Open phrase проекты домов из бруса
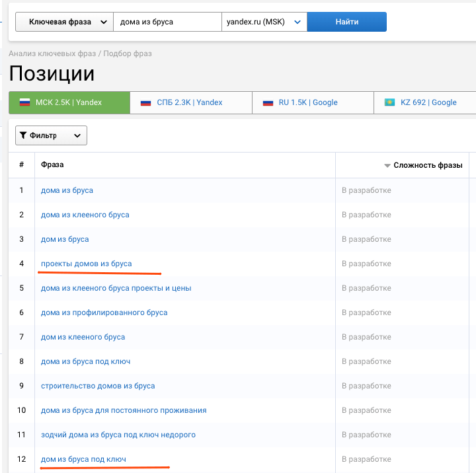 [x=86, y=264]
